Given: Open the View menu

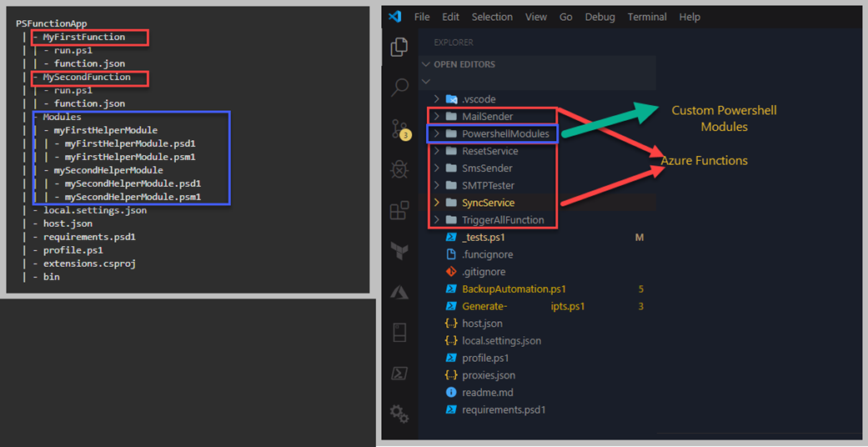Looking at the screenshot, I should point(536,18).
